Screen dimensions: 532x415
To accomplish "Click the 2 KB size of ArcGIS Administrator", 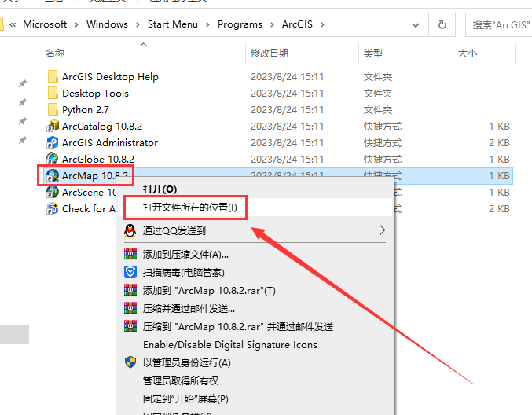I will point(499,143).
